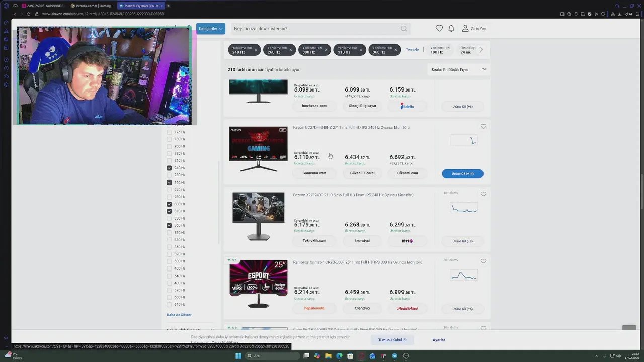
Task: Show hidden system tray icons chevron
Action: pos(596,356)
